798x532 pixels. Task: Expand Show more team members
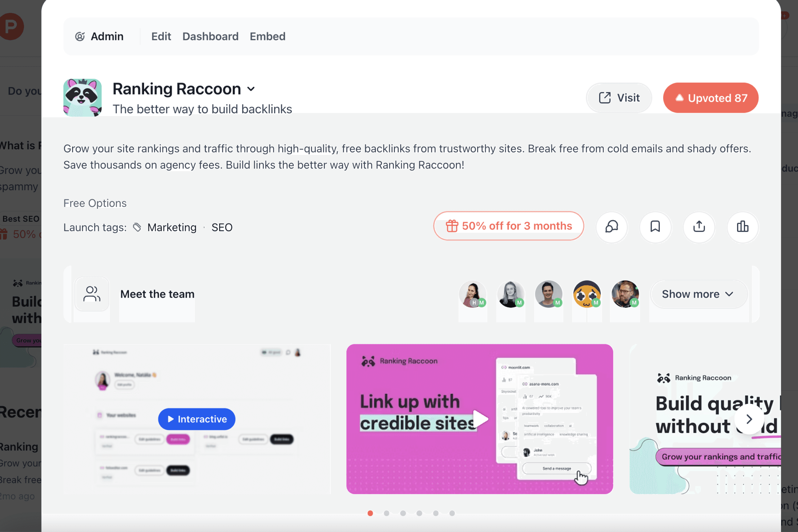698,294
